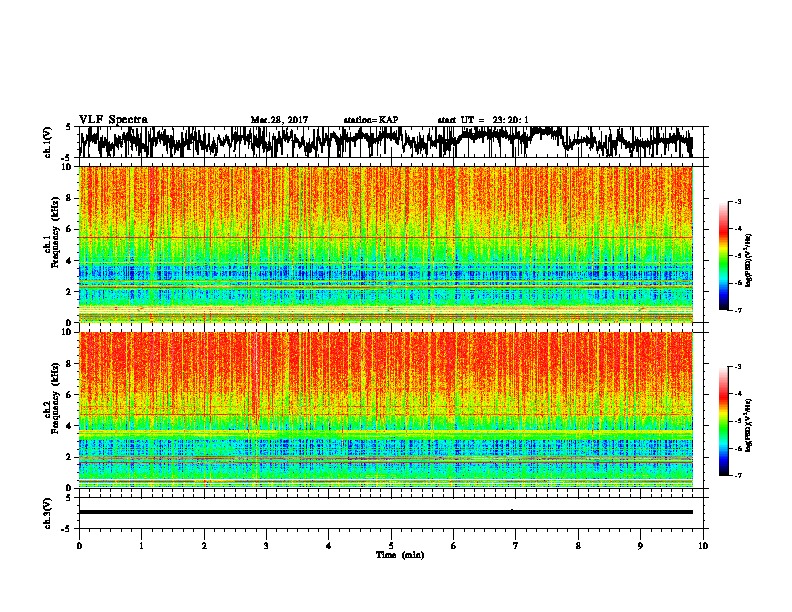
Task: Click time axis tick label "2"
Action: 204,546
